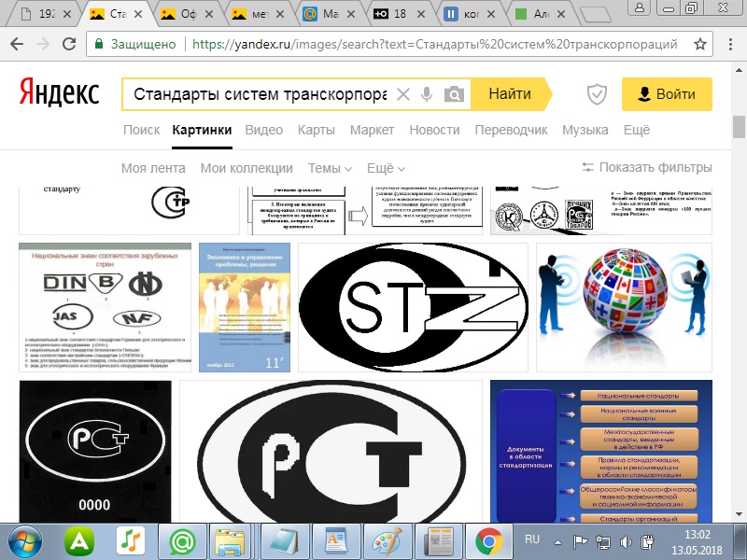Open the Chrome profile button
The height and width of the screenshot is (560, 747).
coord(640,7)
